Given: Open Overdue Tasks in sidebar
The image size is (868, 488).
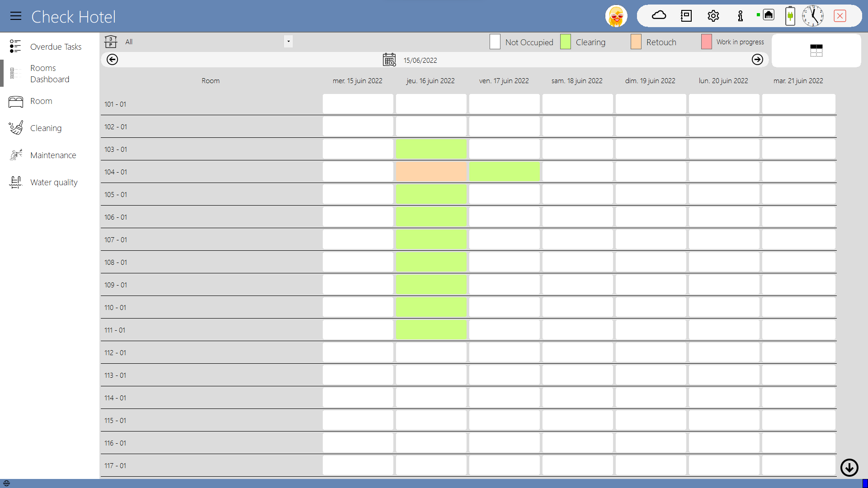Looking at the screenshot, I should click(56, 47).
